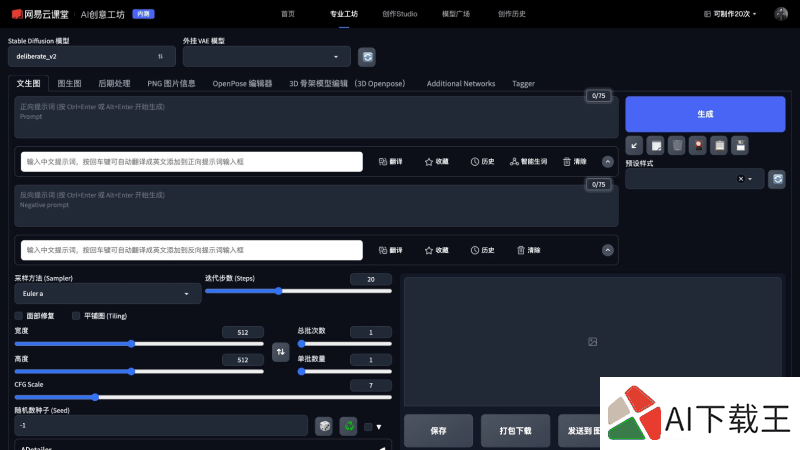Open 创作Studio in top navigation
The width and height of the screenshot is (800, 450).
pos(399,14)
